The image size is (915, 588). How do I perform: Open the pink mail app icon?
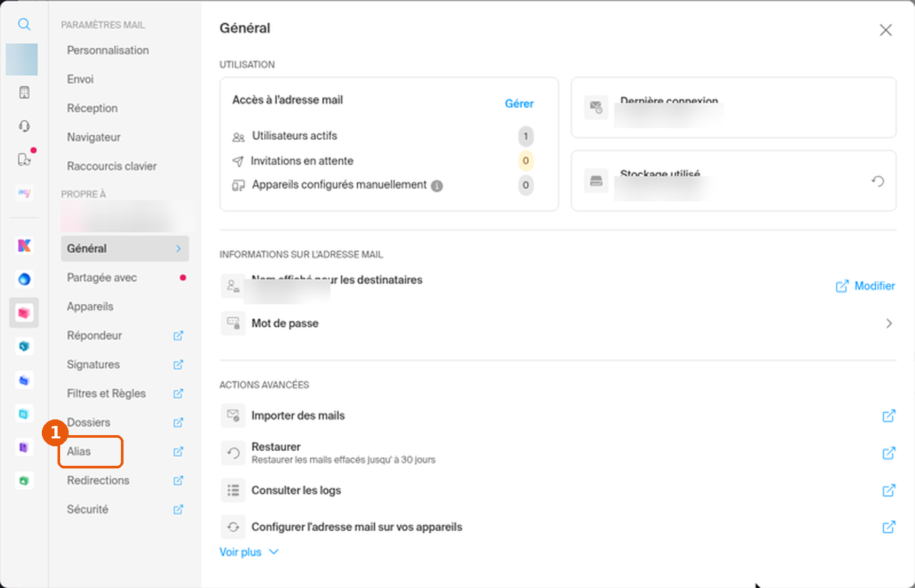point(24,313)
